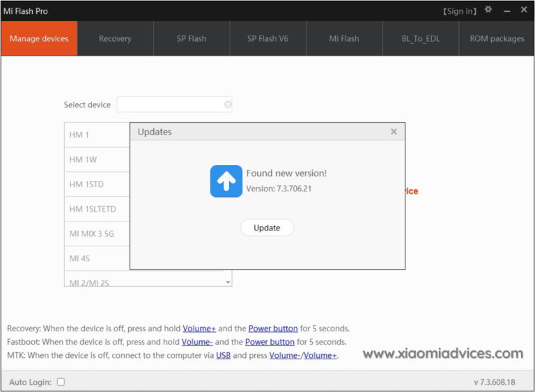The width and height of the screenshot is (535, 392).
Task: Go to the Mi Flash tab
Action: [344, 38]
